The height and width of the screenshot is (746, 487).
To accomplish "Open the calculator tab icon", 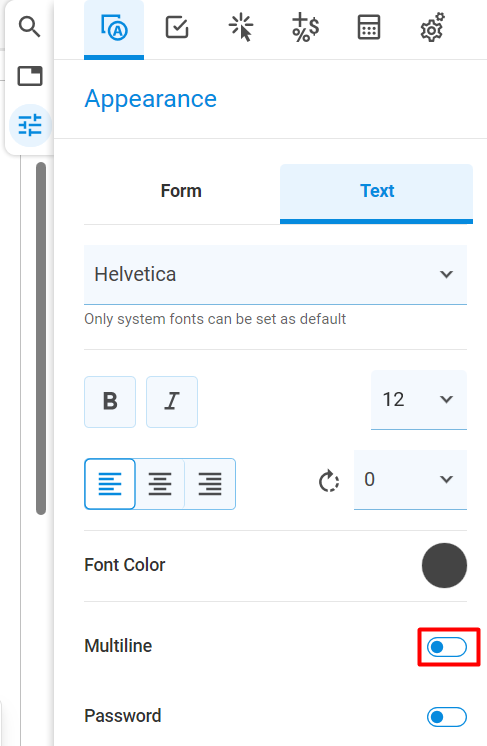I will click(x=369, y=27).
